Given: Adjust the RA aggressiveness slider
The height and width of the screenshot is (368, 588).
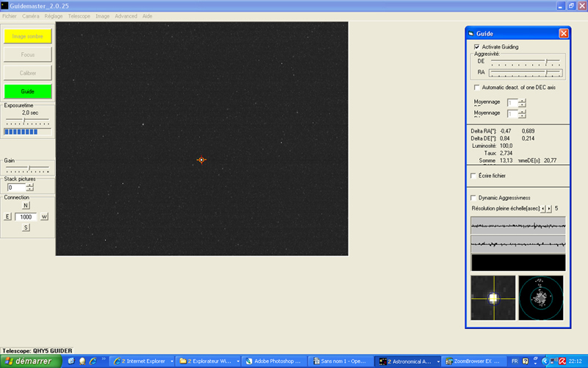Looking at the screenshot, I should (526, 73).
